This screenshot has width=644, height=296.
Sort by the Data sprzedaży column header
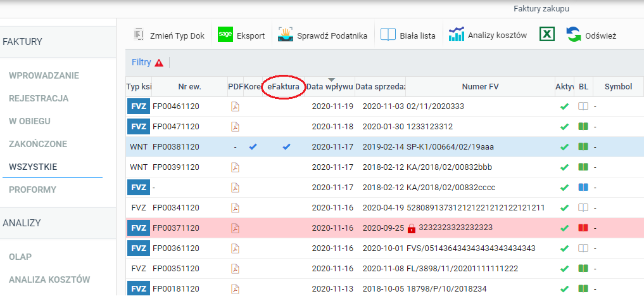(381, 87)
